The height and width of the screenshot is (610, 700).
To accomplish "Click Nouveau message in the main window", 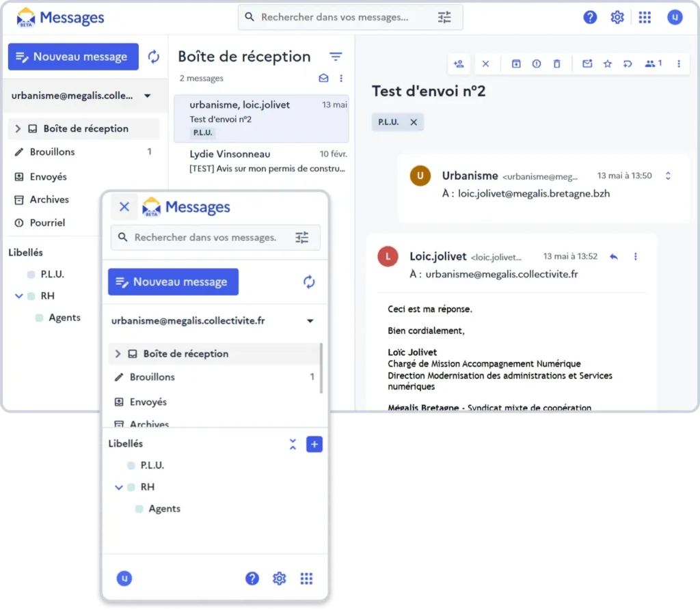I will click(x=73, y=57).
